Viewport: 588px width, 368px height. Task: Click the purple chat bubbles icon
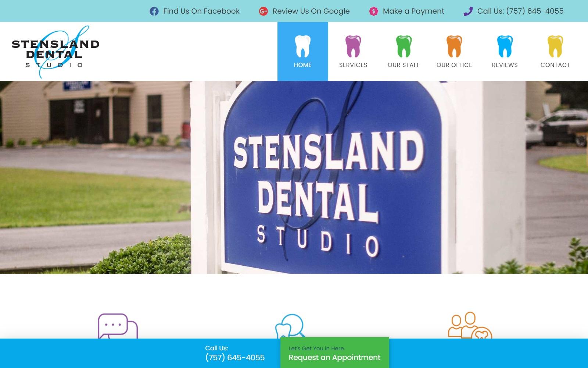click(118, 326)
